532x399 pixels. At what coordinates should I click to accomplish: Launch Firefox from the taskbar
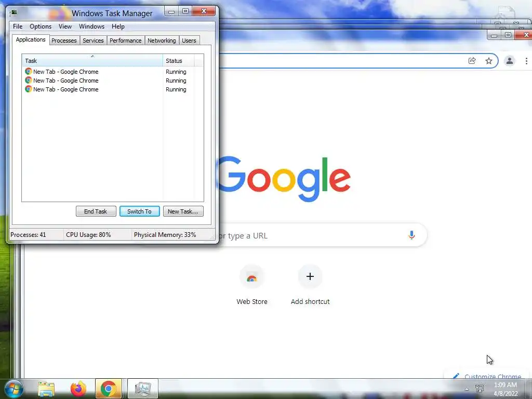click(78, 389)
